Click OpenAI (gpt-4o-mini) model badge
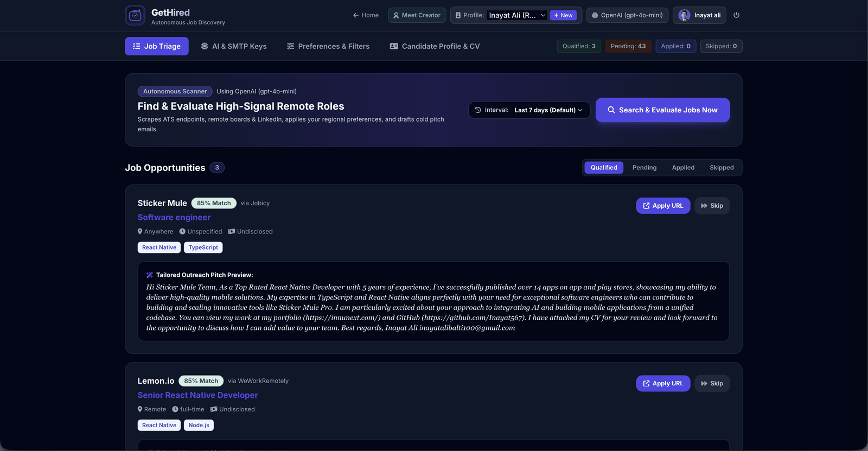Viewport: 868px width, 451px height. click(x=627, y=15)
